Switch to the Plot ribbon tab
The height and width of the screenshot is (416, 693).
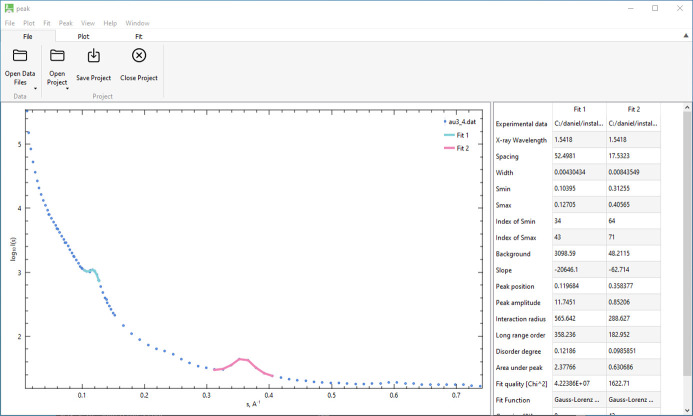click(x=83, y=35)
